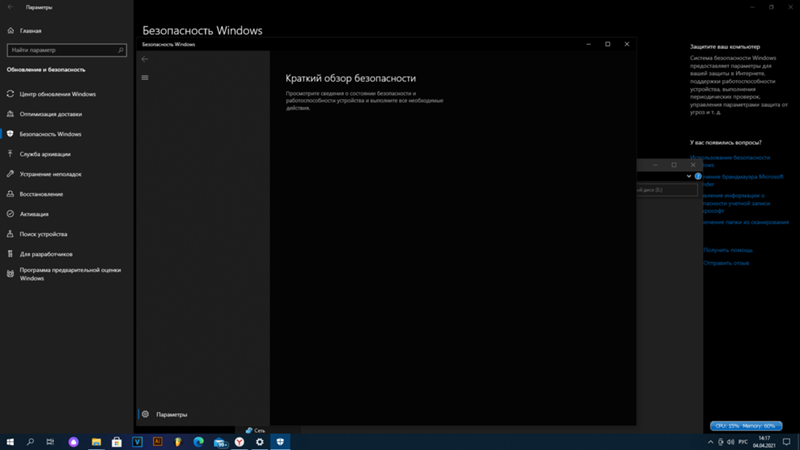Switch to Settings gear on the taskbar
Image resolution: width=800 pixels, height=450 pixels.
pyautogui.click(x=260, y=442)
